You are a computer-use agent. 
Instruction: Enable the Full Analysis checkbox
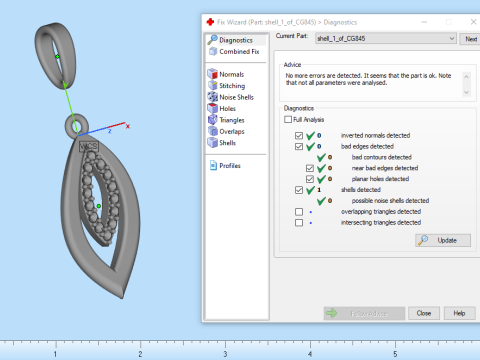(288, 119)
